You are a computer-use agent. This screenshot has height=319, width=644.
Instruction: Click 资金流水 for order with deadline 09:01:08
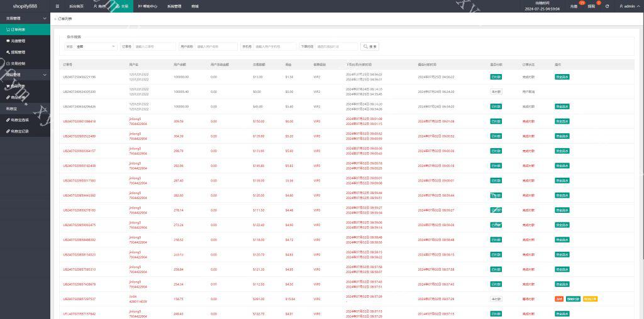coord(562,121)
